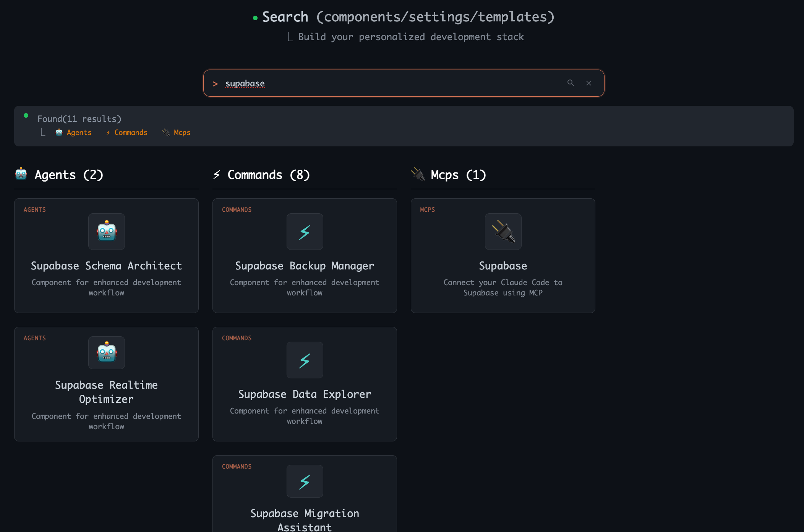Click the Supabase Realtime Optimizer card
The image size is (804, 532).
[106, 384]
